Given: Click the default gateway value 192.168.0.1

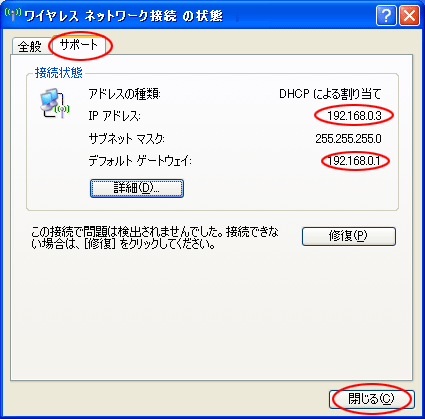Looking at the screenshot, I should 354,161.
